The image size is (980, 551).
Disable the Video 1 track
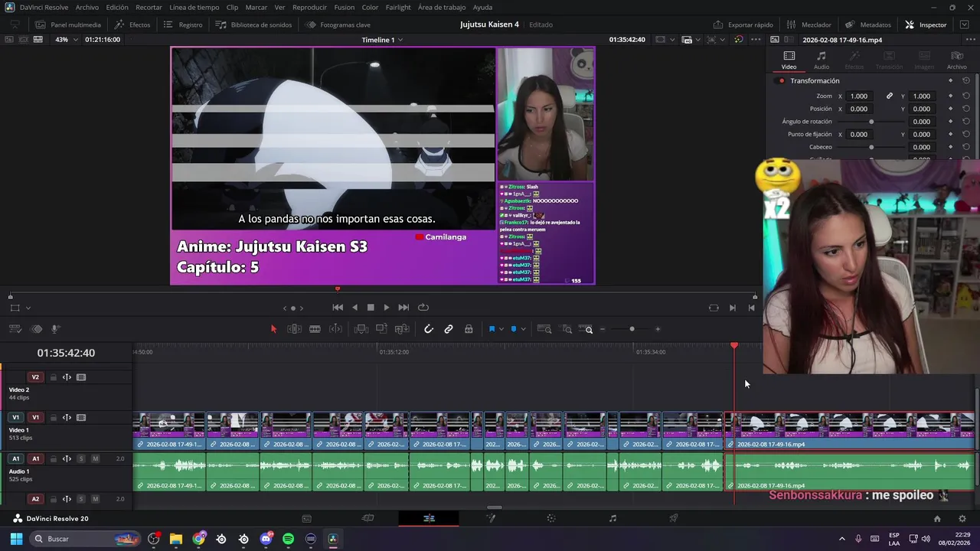(x=81, y=418)
